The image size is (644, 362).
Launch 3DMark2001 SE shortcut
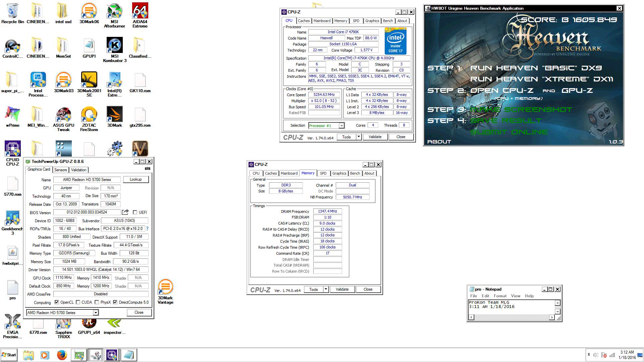89,84
